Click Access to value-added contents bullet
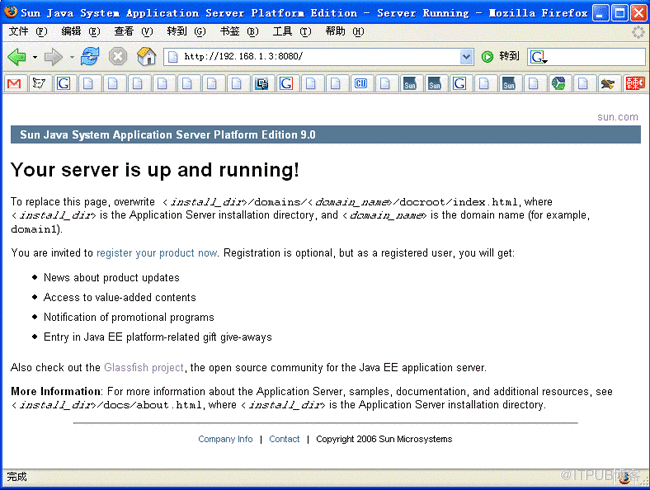The width and height of the screenshot is (650, 490). pyautogui.click(x=119, y=297)
